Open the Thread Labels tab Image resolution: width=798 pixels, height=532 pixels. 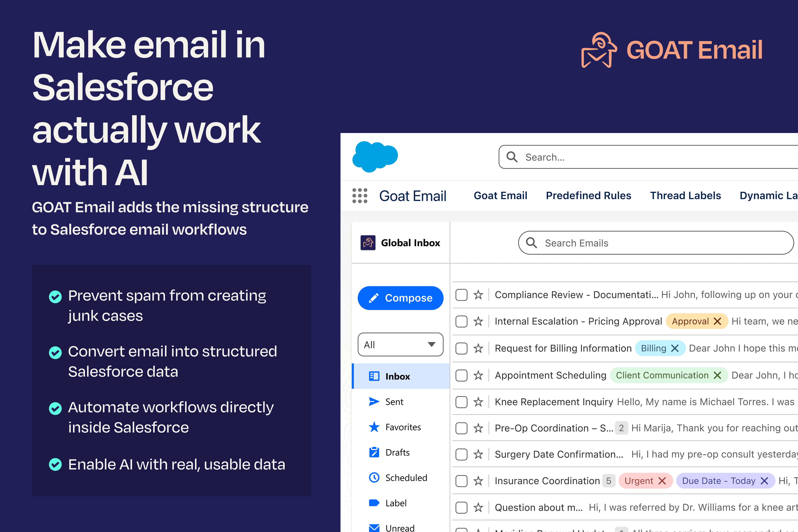(685, 196)
